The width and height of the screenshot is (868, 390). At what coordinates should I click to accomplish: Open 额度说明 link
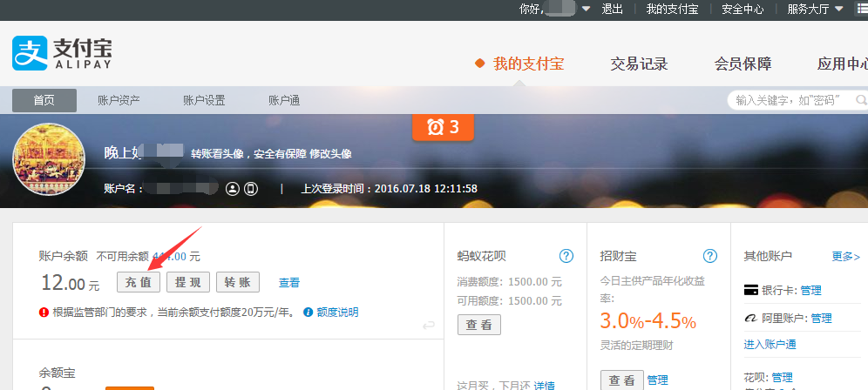click(337, 312)
